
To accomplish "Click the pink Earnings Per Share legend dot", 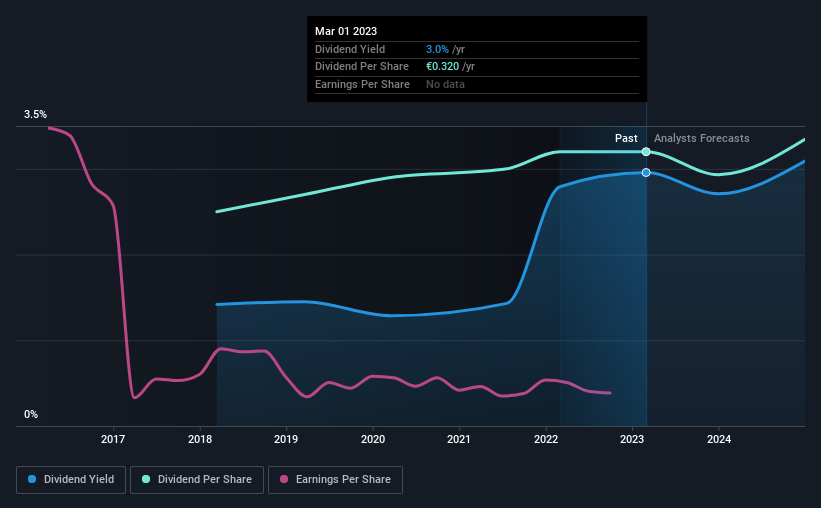I will coord(284,479).
